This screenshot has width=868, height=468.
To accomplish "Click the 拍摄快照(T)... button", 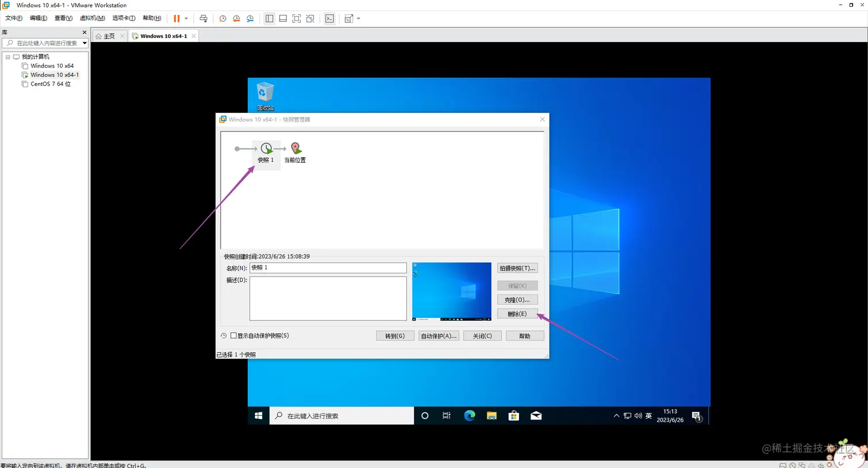I will 517,268.
